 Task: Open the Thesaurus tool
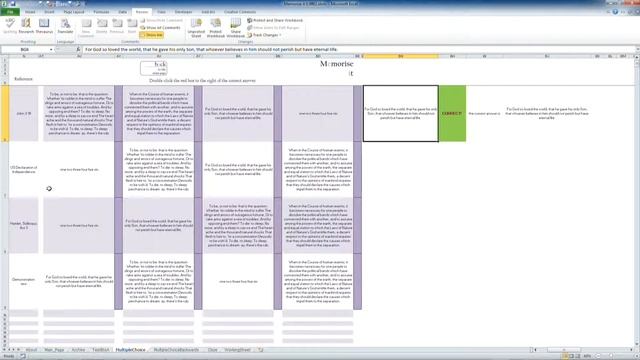[44, 26]
